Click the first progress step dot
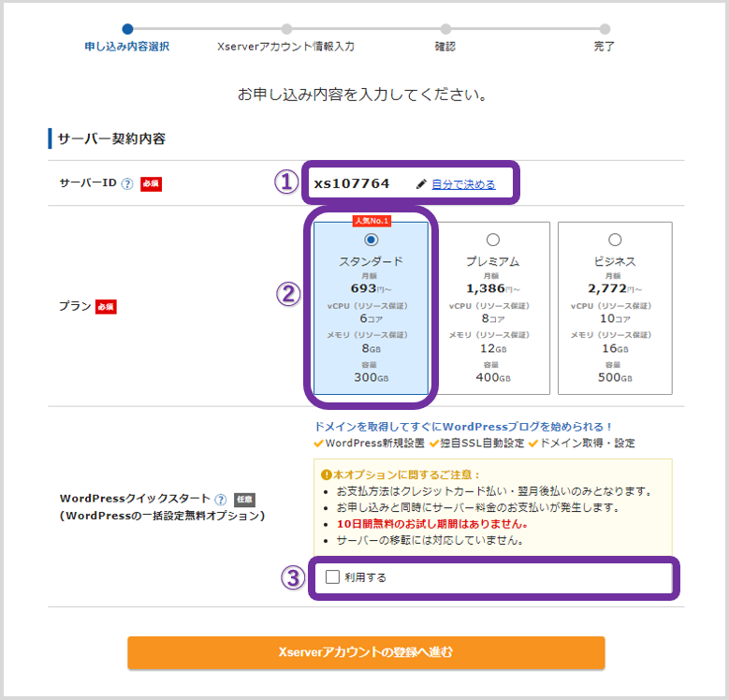 click(x=127, y=29)
